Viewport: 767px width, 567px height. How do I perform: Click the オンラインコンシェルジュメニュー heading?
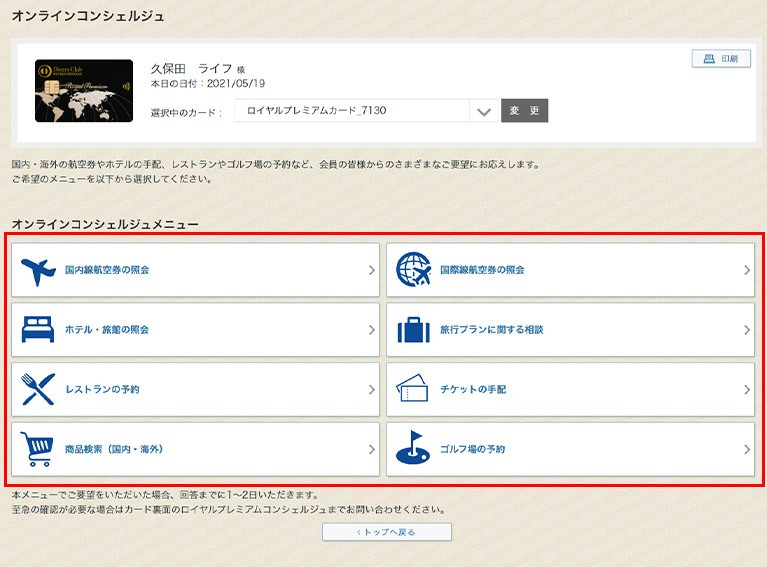tap(105, 224)
